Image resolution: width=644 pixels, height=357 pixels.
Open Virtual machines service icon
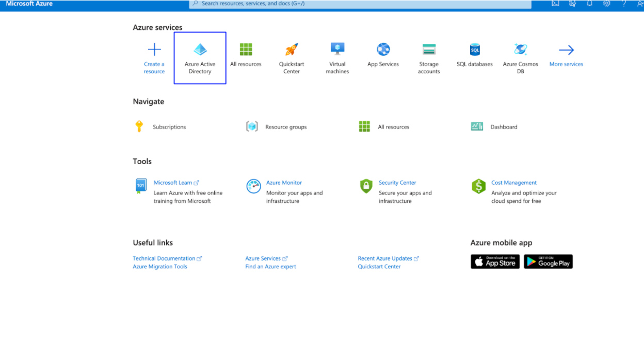click(337, 50)
